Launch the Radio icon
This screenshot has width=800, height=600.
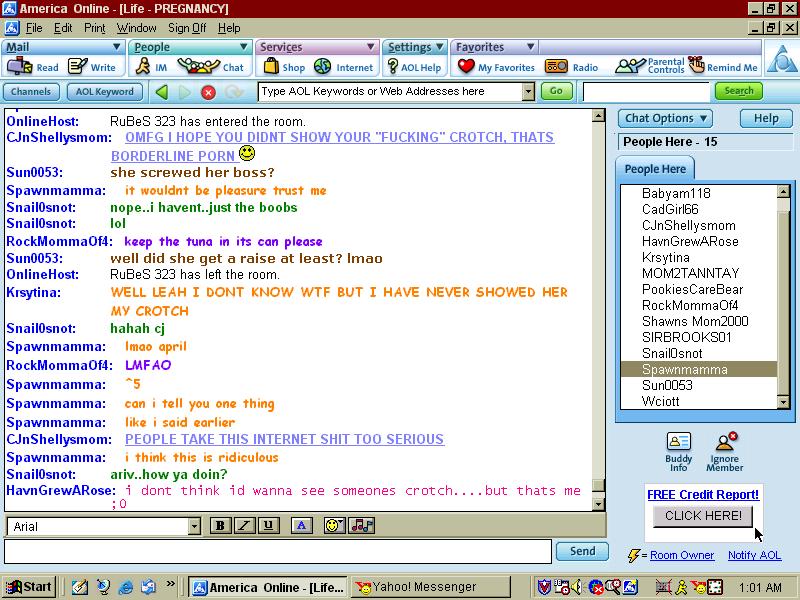556,66
